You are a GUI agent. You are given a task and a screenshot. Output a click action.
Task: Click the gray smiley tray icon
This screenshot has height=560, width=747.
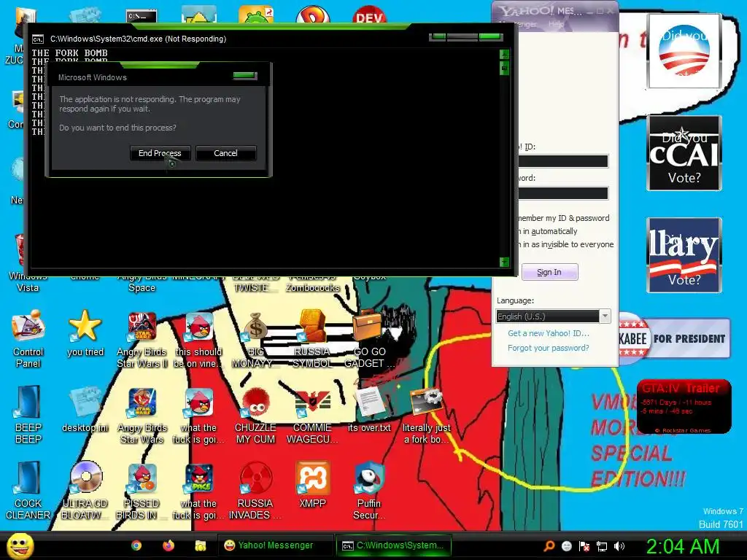click(x=566, y=545)
